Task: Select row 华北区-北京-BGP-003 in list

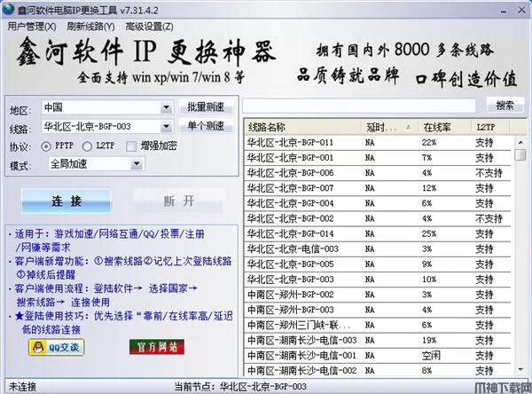Action: pos(378,280)
